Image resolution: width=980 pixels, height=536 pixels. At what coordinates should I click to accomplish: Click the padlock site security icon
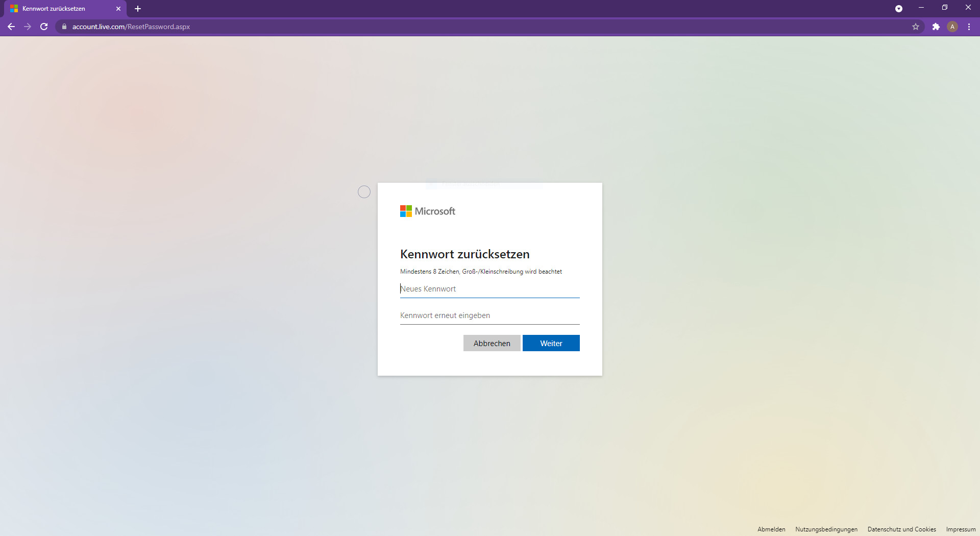coord(64,27)
